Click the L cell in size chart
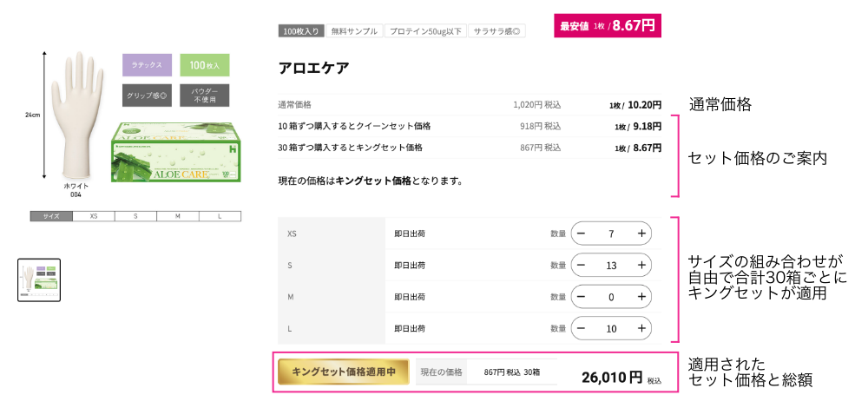 (x=220, y=216)
